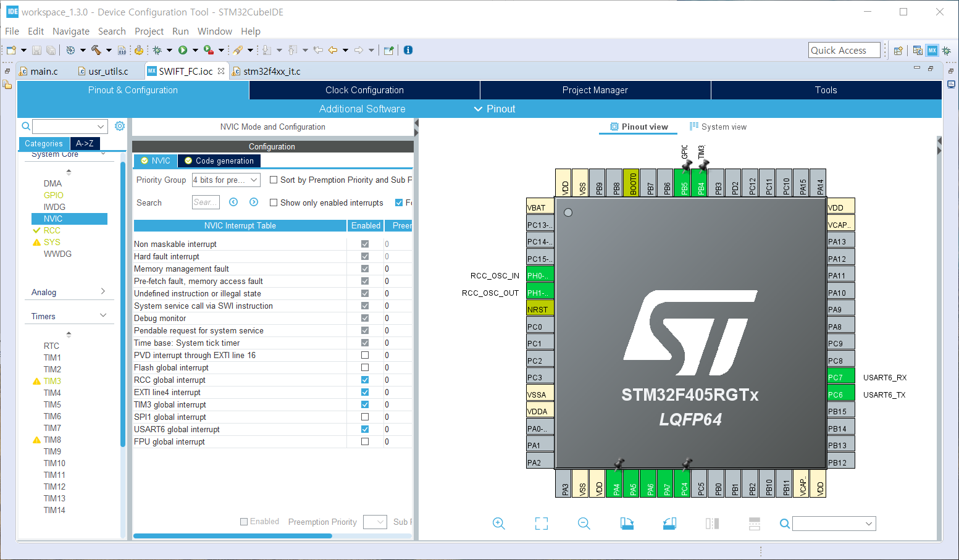Viewport: 959px width, 560px height.
Task: Rotate the chip clockwise
Action: click(x=627, y=523)
